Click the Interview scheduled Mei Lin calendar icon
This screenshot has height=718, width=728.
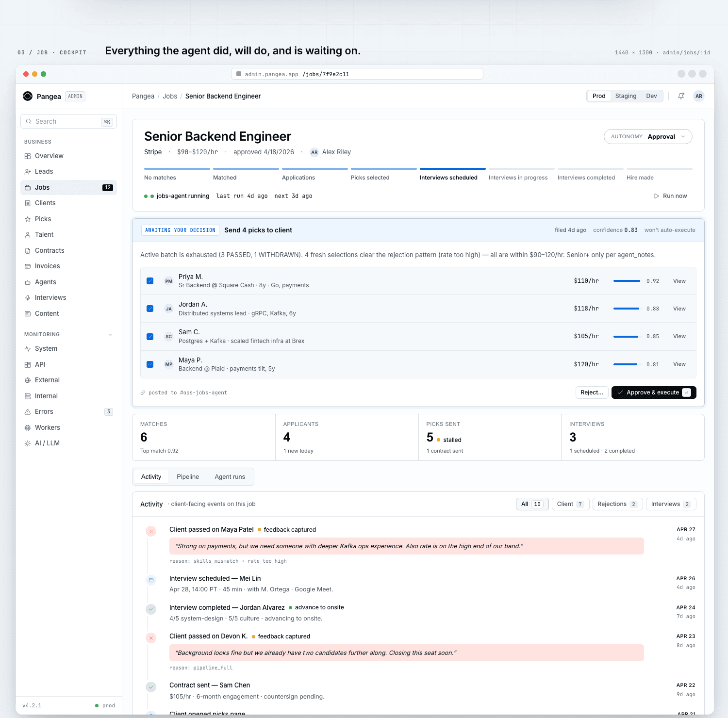pyautogui.click(x=151, y=580)
